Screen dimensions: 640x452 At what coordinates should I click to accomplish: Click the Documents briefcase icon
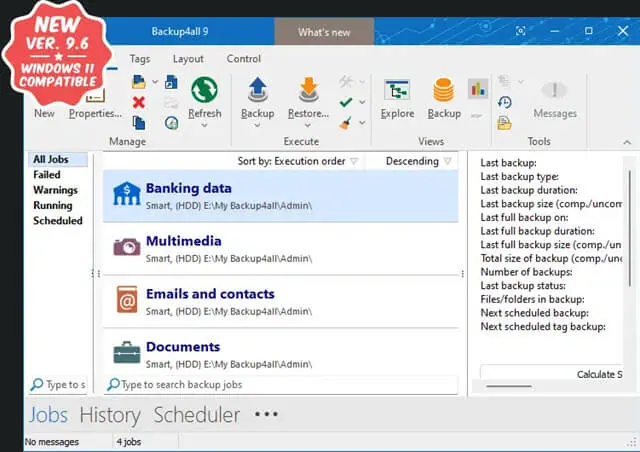tap(127, 352)
